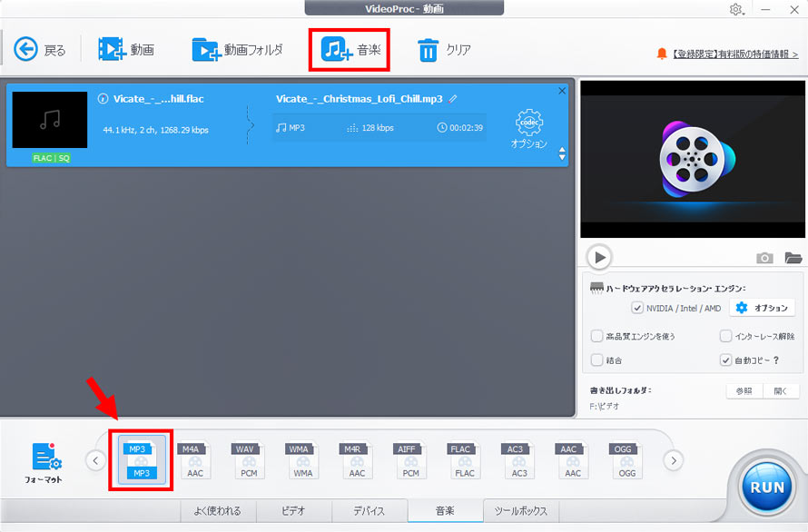
Task: Add a video with the 動画 button
Action: pyautogui.click(x=126, y=50)
